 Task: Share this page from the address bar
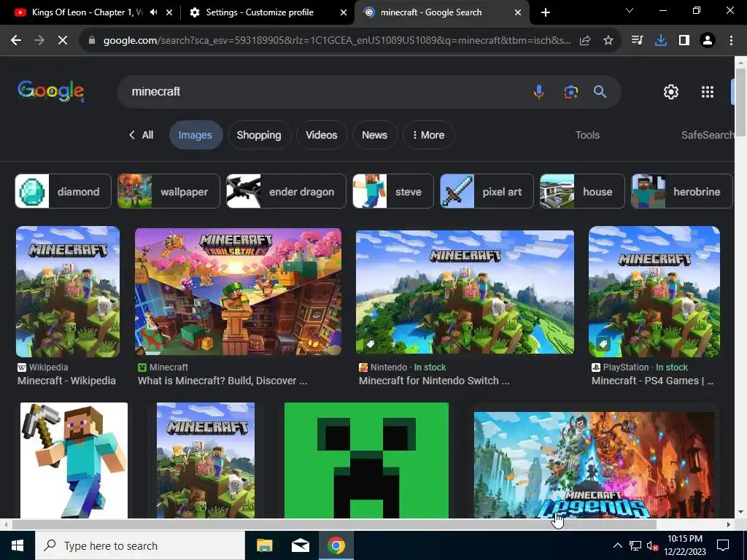(x=585, y=41)
